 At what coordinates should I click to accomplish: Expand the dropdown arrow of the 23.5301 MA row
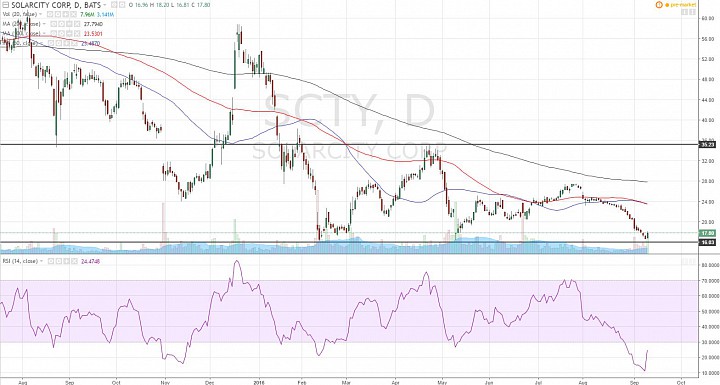point(44,34)
